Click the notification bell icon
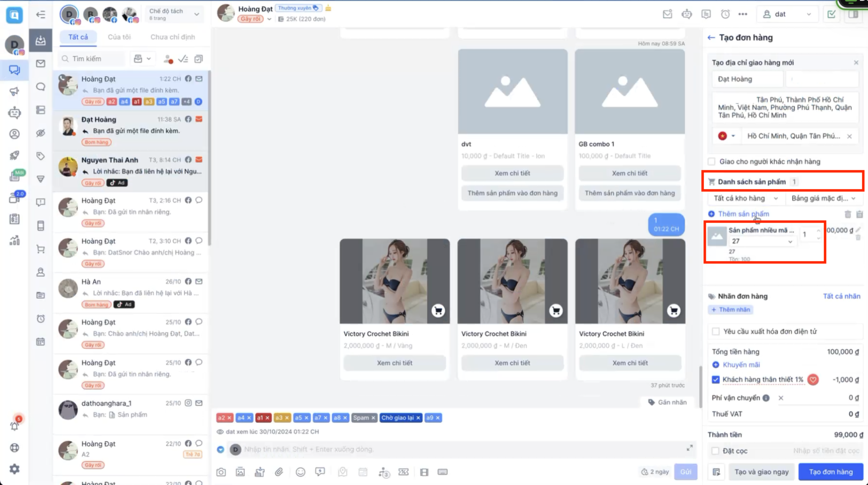 [x=14, y=426]
